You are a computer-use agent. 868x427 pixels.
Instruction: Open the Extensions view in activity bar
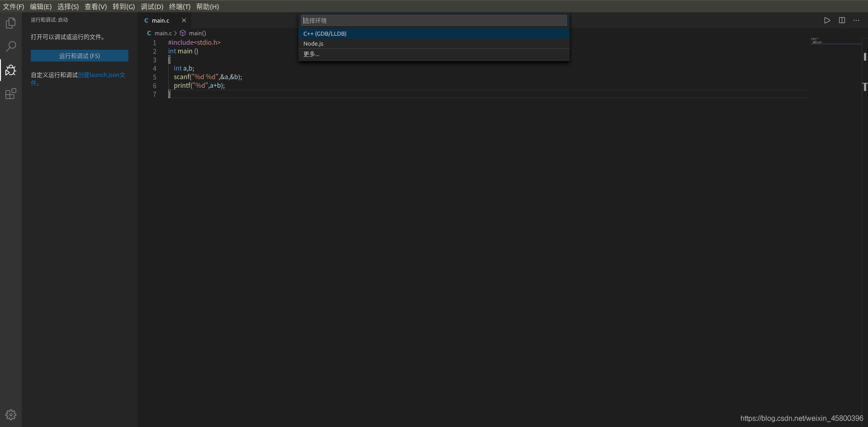tap(11, 94)
